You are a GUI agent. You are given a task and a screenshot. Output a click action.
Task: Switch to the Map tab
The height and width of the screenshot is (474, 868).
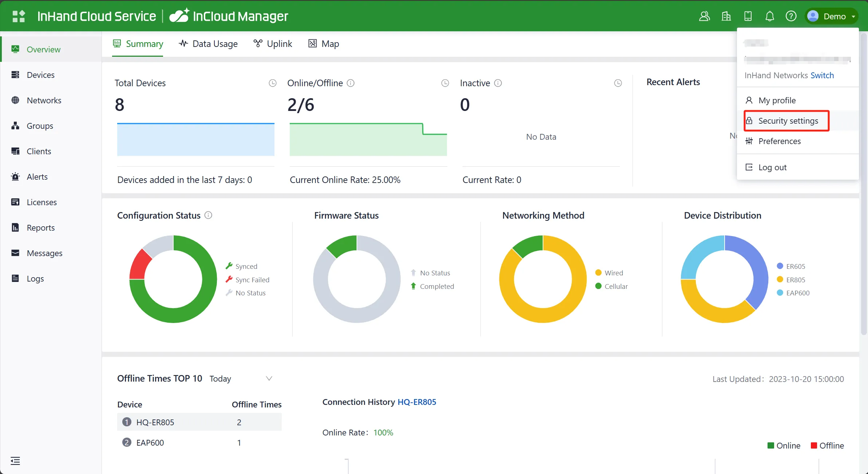(x=324, y=44)
